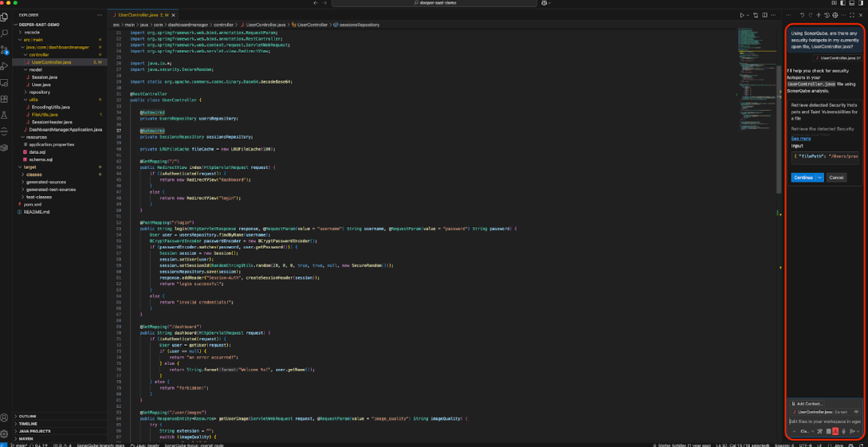Viewport: 868px width, 447px height.
Task: Open the Source Control view
Action: 5,49
